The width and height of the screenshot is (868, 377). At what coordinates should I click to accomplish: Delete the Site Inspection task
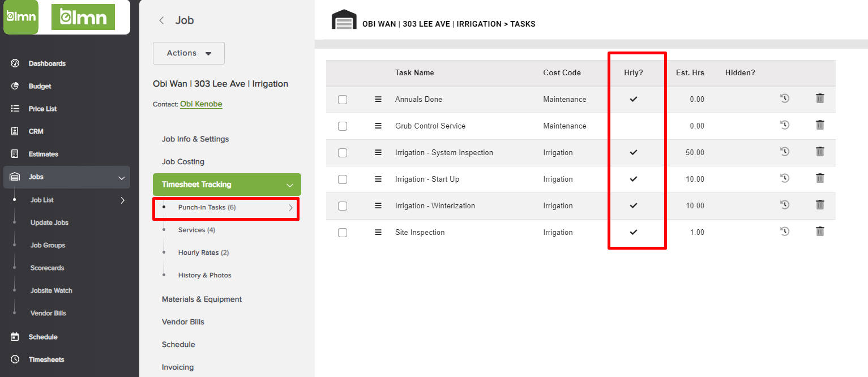pos(820,232)
